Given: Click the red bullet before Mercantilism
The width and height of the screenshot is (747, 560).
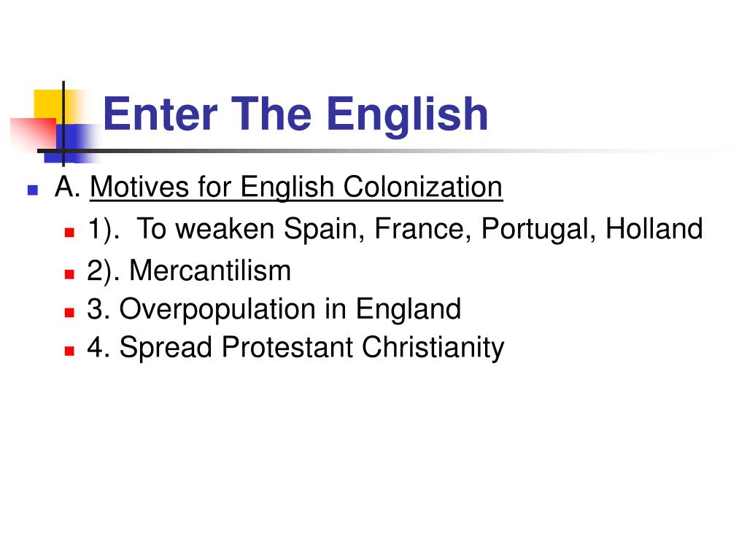Looking at the screenshot, I should tap(69, 274).
